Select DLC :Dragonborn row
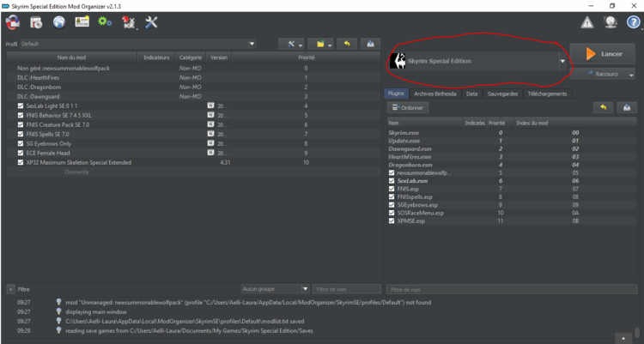 tap(194, 87)
